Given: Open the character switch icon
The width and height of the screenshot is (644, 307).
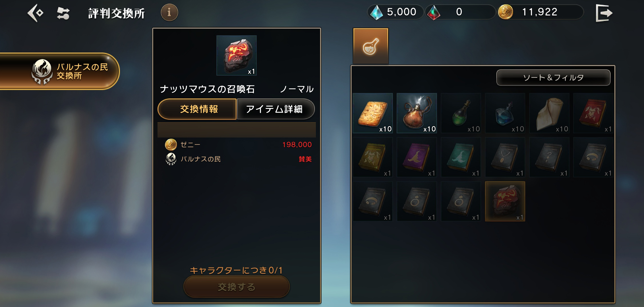Looking at the screenshot, I should coord(63,13).
